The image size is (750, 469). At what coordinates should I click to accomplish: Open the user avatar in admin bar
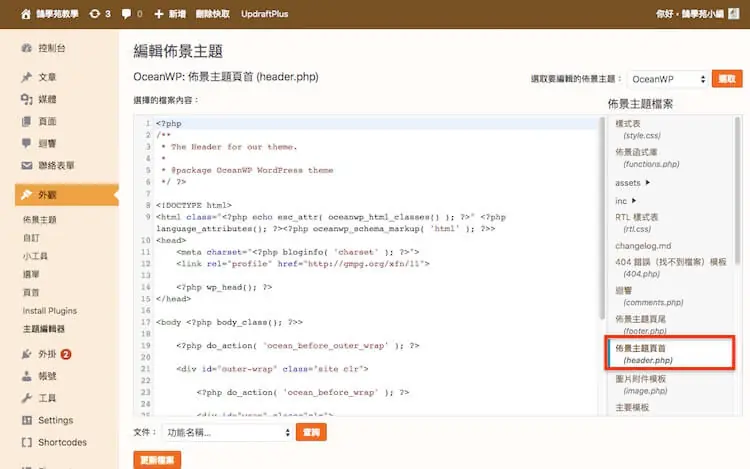click(734, 14)
